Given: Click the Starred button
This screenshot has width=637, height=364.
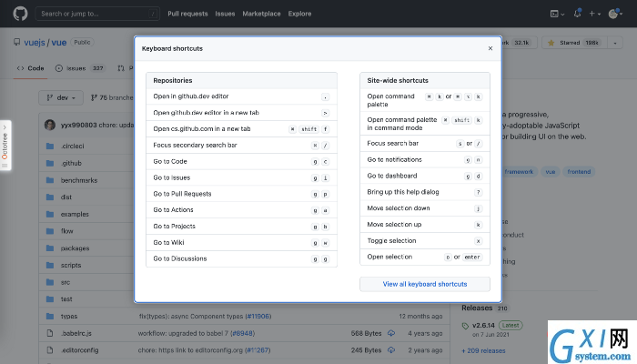Looking at the screenshot, I should click(x=574, y=43).
